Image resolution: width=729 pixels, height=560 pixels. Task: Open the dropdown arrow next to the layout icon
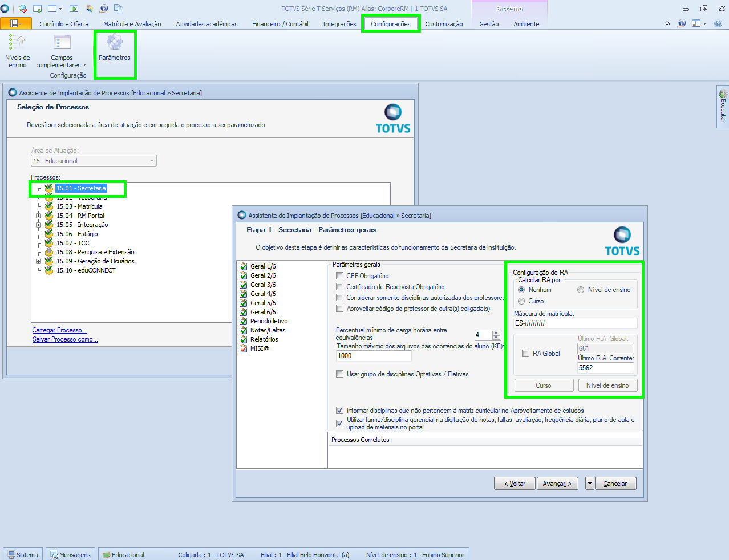pos(705,23)
